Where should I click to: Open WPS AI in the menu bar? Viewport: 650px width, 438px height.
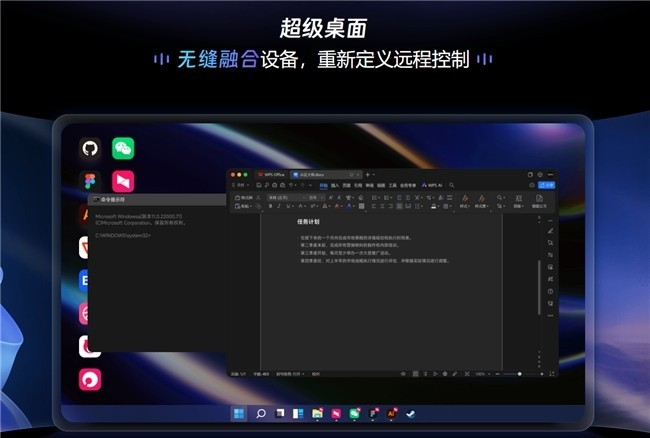pyautogui.click(x=433, y=185)
